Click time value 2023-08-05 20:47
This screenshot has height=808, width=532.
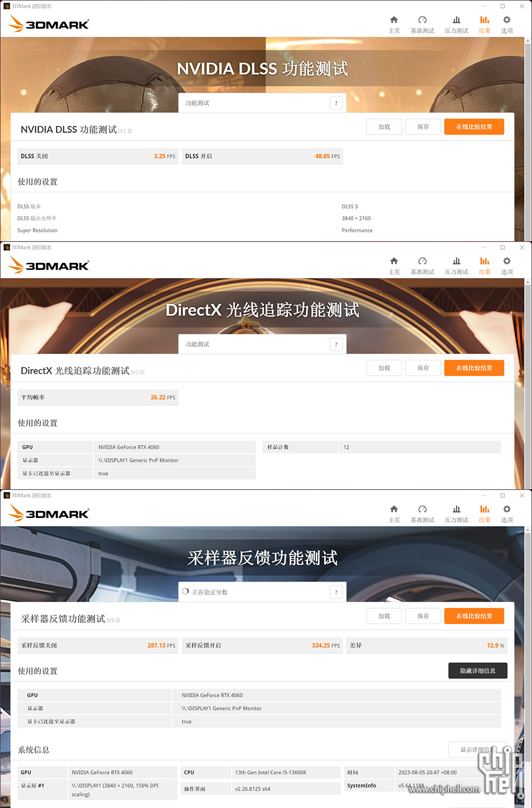pyautogui.click(x=451, y=773)
